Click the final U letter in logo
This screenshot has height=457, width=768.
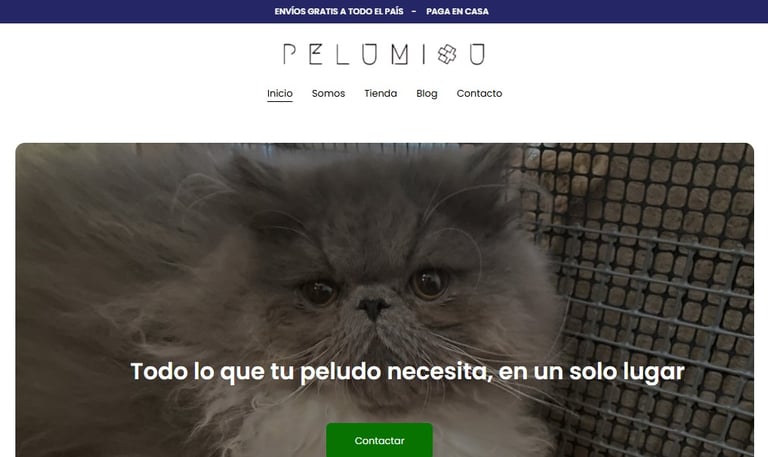point(477,54)
